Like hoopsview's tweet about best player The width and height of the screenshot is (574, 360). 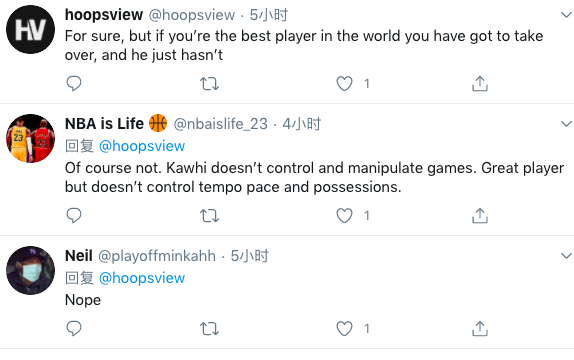[x=344, y=83]
